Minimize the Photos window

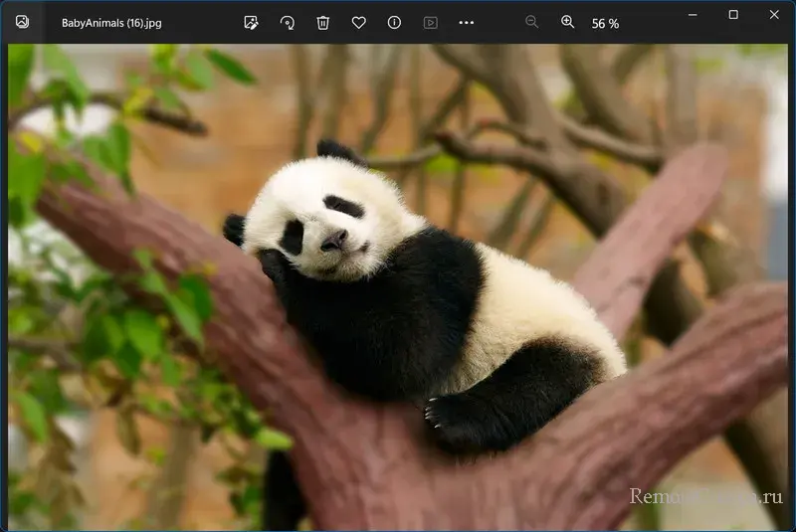[x=694, y=15]
